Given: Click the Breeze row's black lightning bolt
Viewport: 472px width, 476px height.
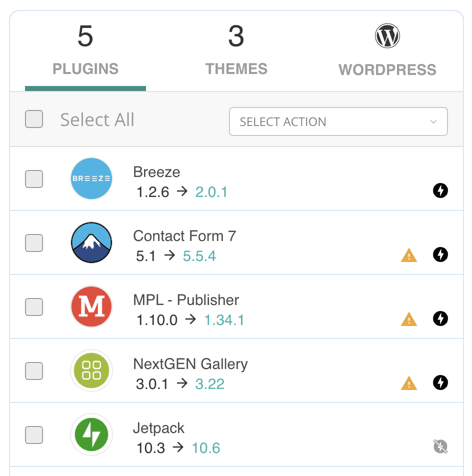Looking at the screenshot, I should 440,190.
